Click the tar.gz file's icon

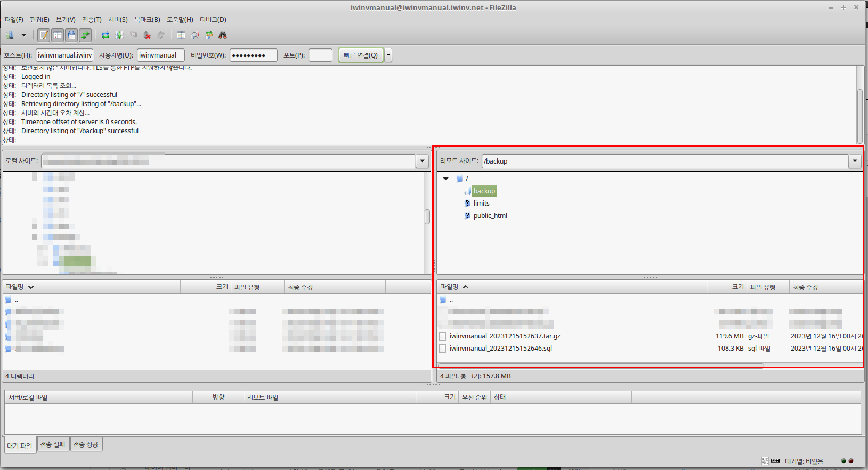(443, 336)
